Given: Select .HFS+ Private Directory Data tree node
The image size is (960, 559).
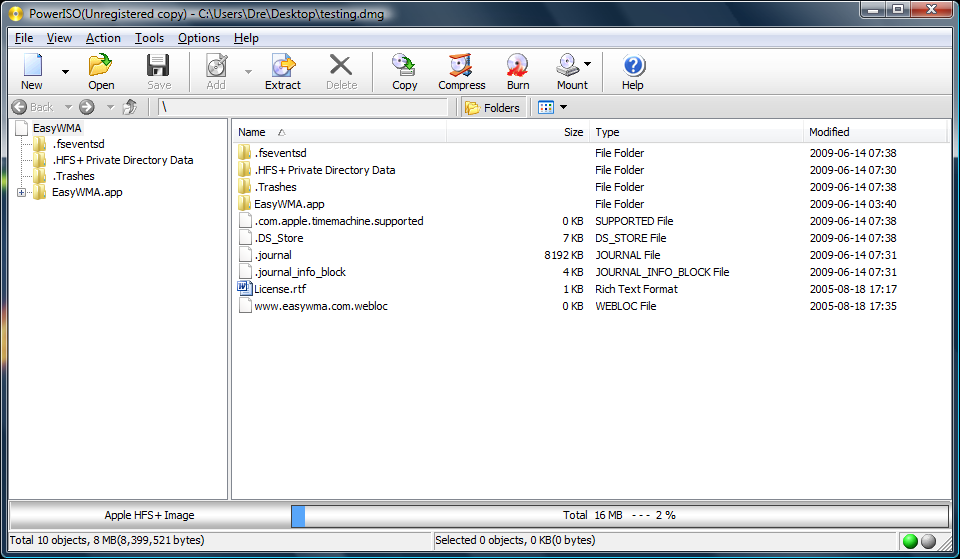Looking at the screenshot, I should click(x=122, y=160).
